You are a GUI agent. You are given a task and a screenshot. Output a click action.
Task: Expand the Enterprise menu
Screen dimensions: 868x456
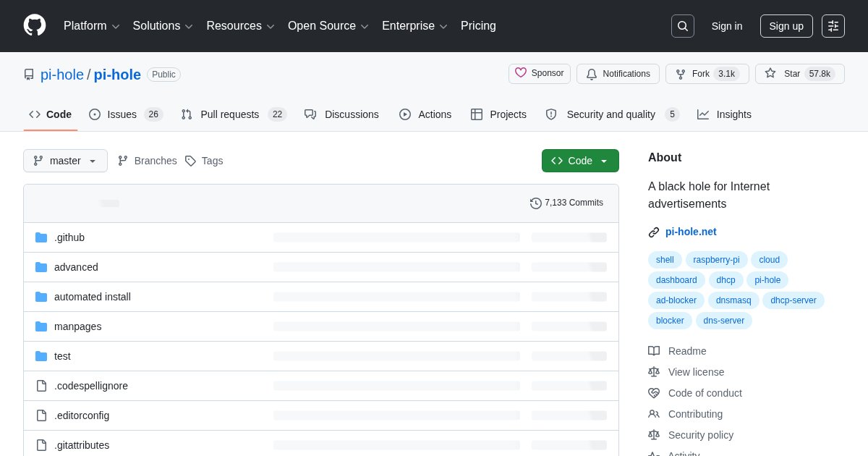414,26
